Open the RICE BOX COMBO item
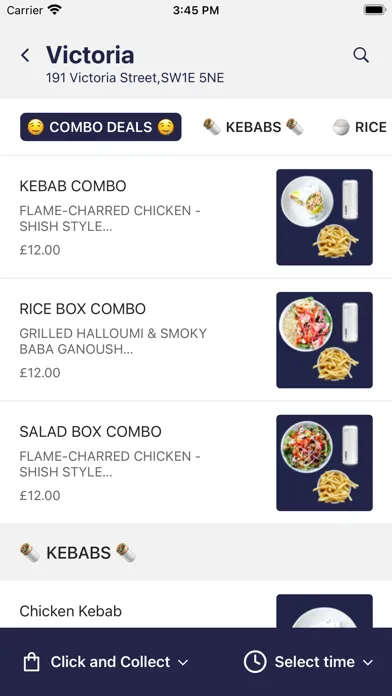 (196, 340)
